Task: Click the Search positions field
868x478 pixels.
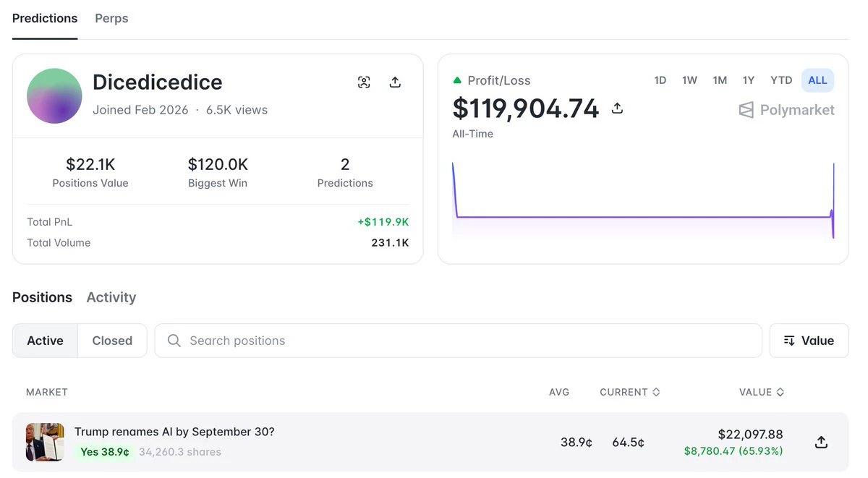Action: [459, 341]
